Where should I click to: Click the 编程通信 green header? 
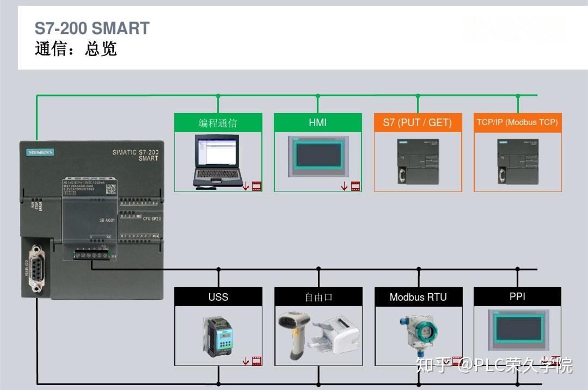click(218, 122)
